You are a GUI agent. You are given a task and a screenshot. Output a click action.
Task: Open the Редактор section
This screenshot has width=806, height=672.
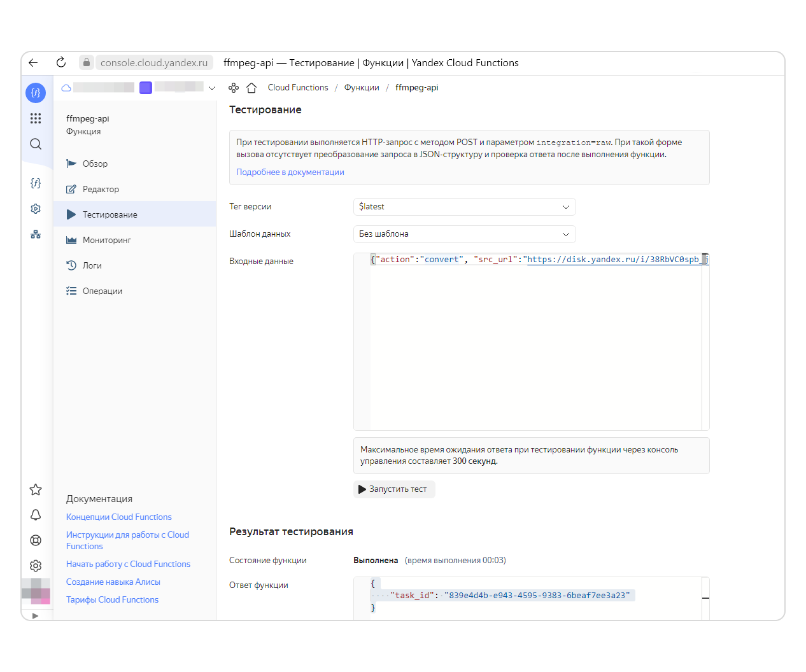pyautogui.click(x=135, y=189)
